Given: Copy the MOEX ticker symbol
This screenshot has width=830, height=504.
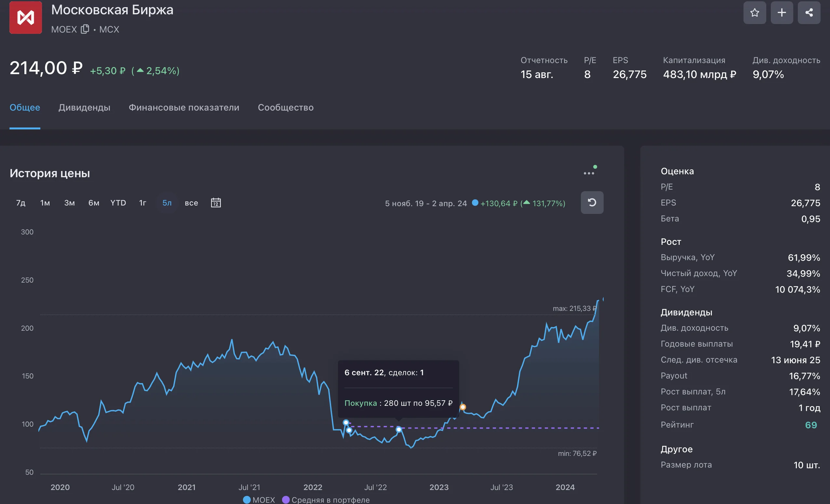Looking at the screenshot, I should (85, 29).
